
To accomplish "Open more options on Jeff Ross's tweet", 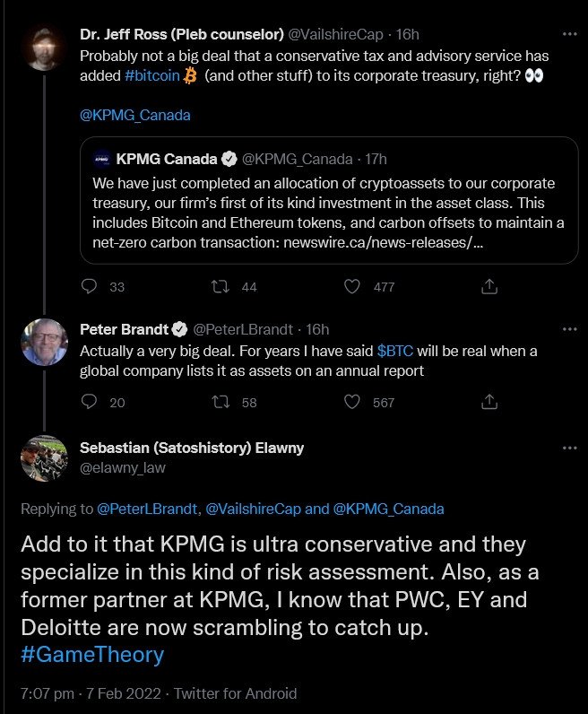I will 570,34.
